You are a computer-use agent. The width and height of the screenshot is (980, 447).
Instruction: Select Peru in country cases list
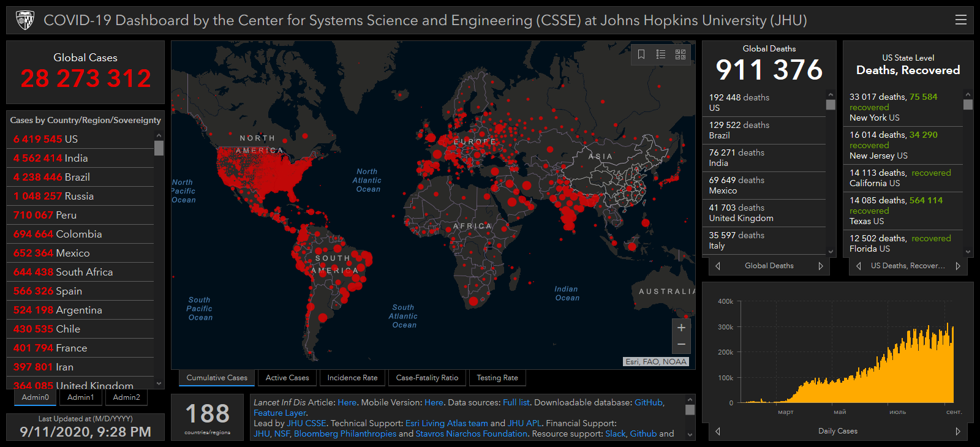click(80, 215)
